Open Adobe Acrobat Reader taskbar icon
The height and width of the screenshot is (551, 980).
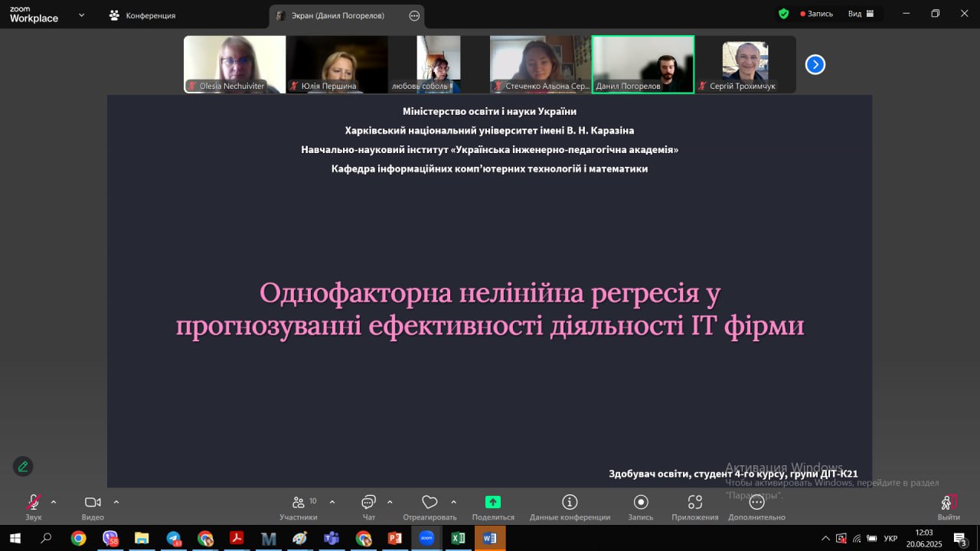coord(237,538)
